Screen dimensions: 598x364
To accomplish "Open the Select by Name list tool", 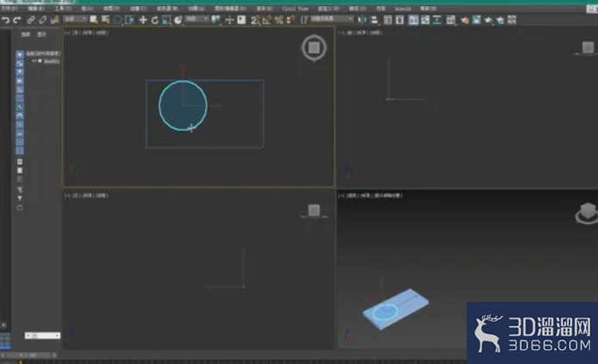I will 105,20.
